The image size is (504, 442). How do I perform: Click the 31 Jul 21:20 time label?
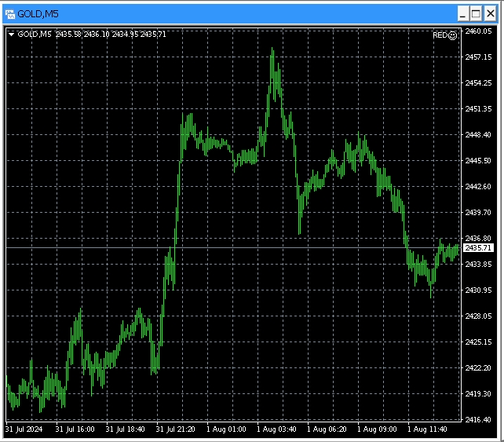pos(176,430)
